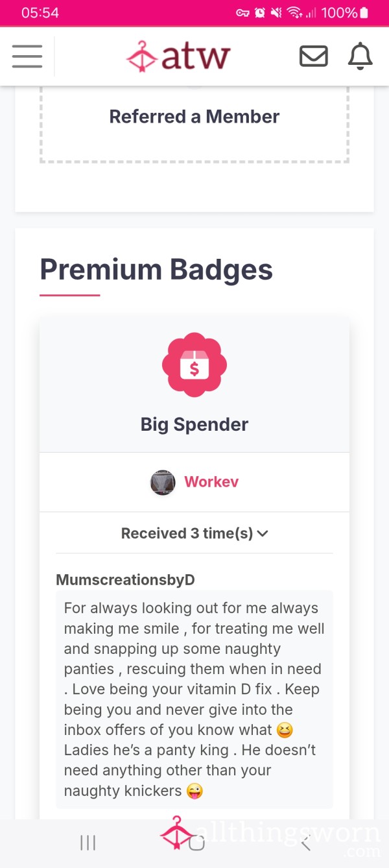This screenshot has width=389, height=868.
Task: Tap the alarm clock status icon
Action: [x=260, y=12]
